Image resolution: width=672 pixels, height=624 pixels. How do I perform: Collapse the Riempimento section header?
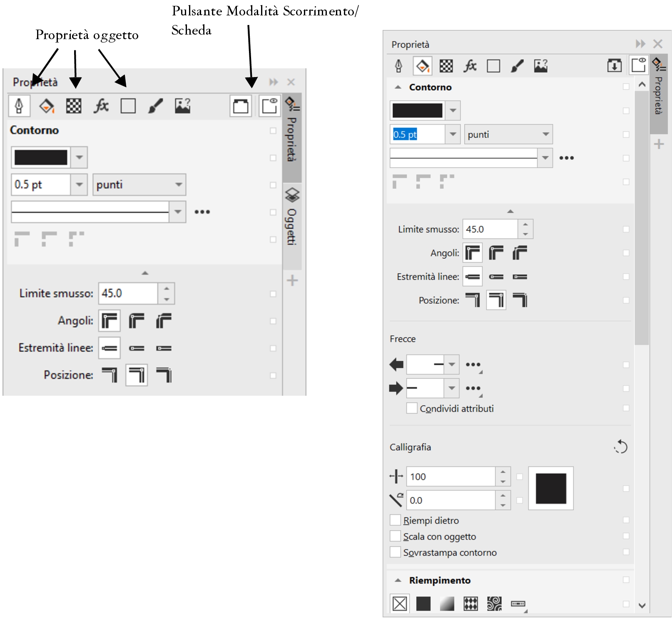[x=398, y=580]
